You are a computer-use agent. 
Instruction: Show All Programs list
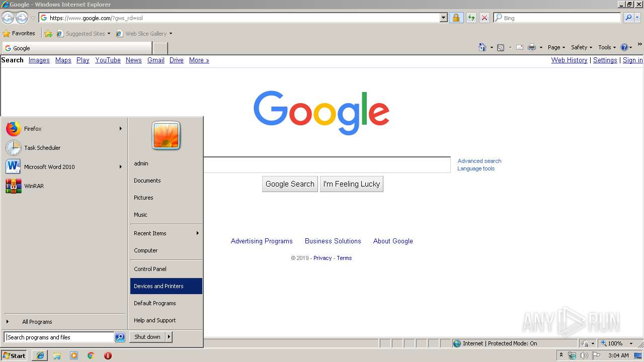tap(64, 322)
